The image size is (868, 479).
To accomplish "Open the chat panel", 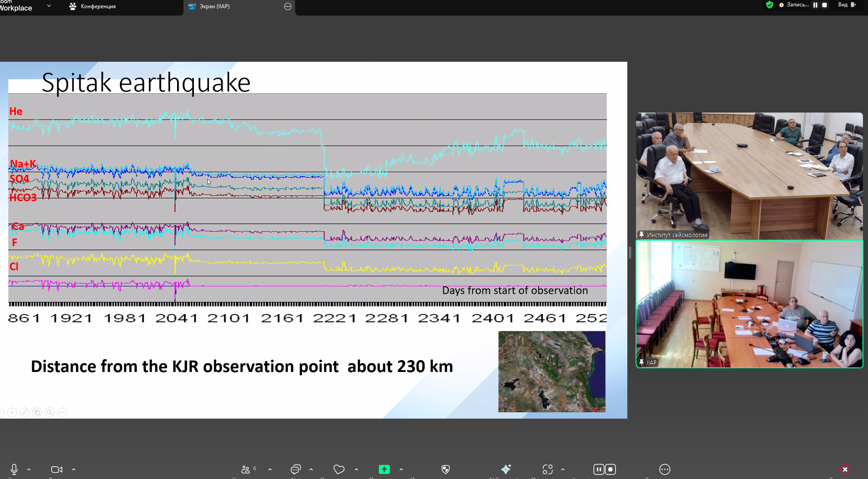I will point(296,469).
